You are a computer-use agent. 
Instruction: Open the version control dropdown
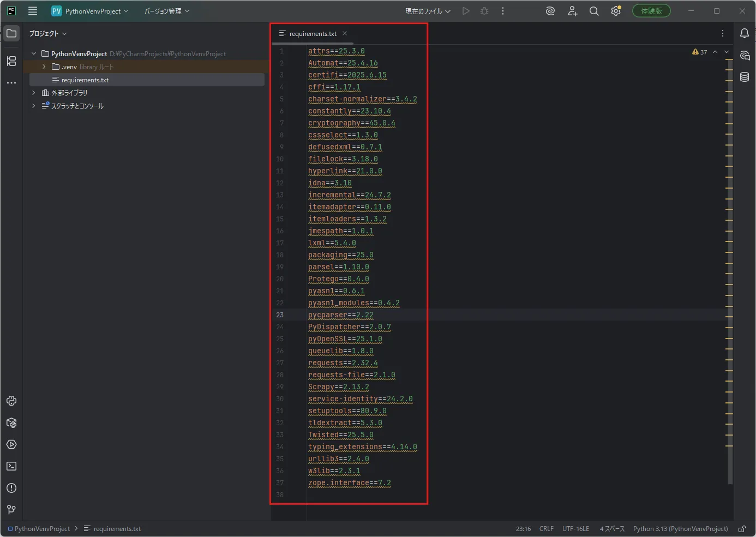tap(167, 11)
